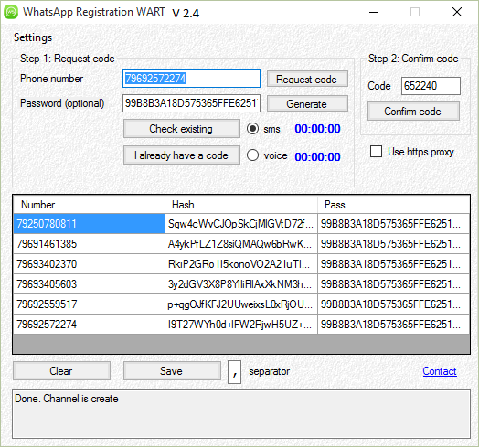The image size is (479, 448).
Task: Click hash cell starting with A4ykPfLZ1Z8
Action: coord(241,244)
